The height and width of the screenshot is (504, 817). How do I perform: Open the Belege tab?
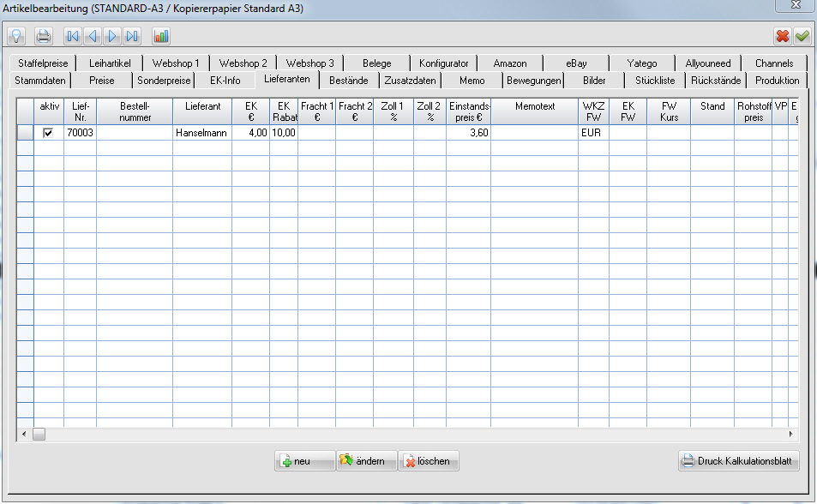(x=376, y=63)
